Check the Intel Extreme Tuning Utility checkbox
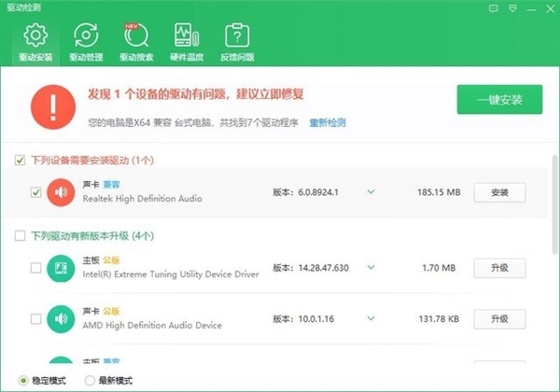Screen dimensions: 560x392 (35, 268)
